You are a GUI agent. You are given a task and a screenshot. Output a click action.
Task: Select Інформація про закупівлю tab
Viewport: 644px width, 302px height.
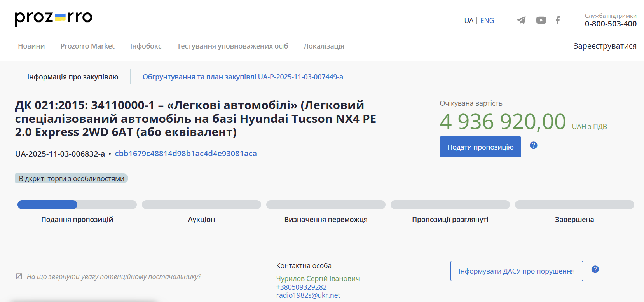73,77
